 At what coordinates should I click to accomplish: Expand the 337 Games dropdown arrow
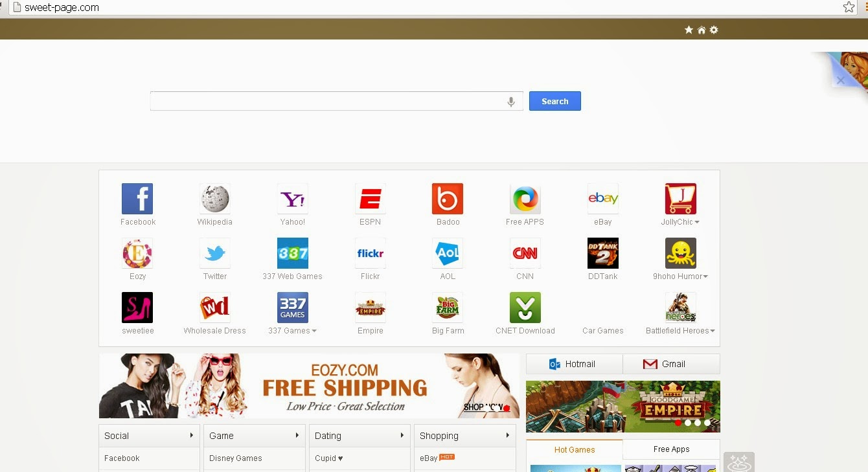click(x=314, y=331)
